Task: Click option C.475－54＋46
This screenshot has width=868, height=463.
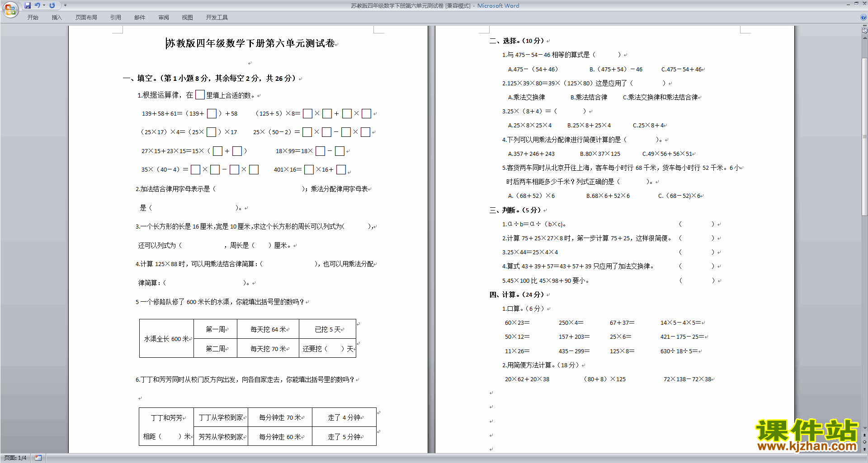Action: tap(682, 69)
